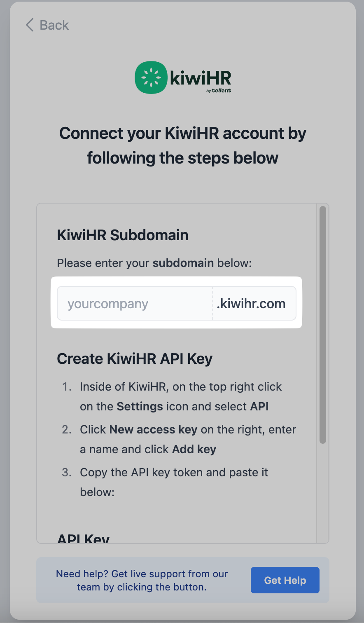
Task: Click the 'Need help? Get live support' message
Action: (142, 580)
